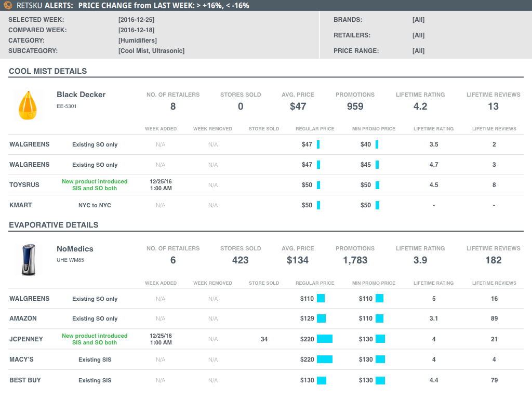Click the KMART retailer row label

click(x=21, y=205)
